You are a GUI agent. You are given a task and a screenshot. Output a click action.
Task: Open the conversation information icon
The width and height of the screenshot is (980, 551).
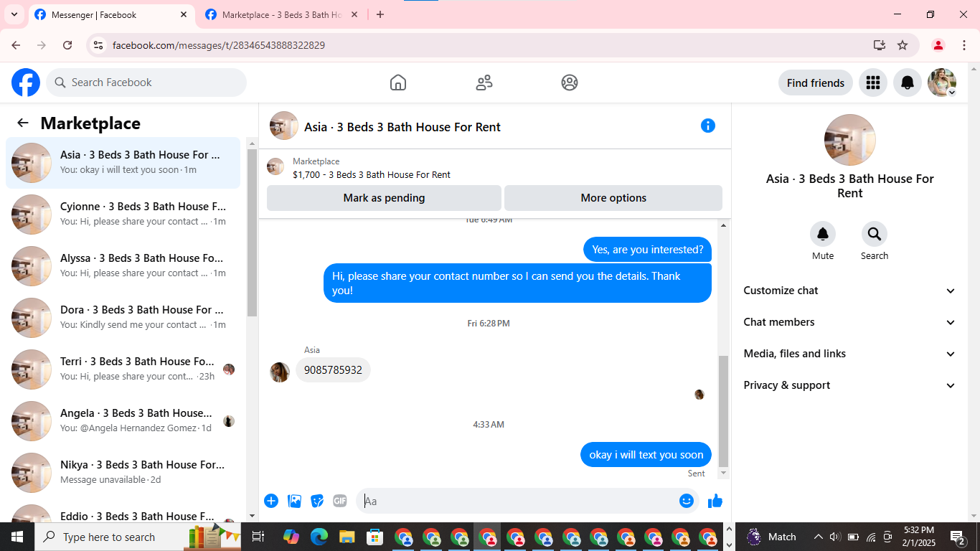tap(708, 126)
